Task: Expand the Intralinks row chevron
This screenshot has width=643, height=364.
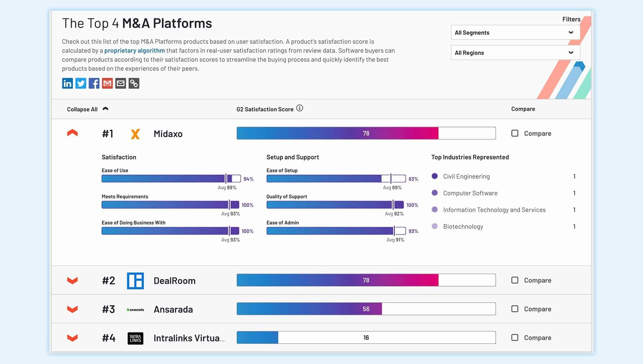Action: [73, 338]
